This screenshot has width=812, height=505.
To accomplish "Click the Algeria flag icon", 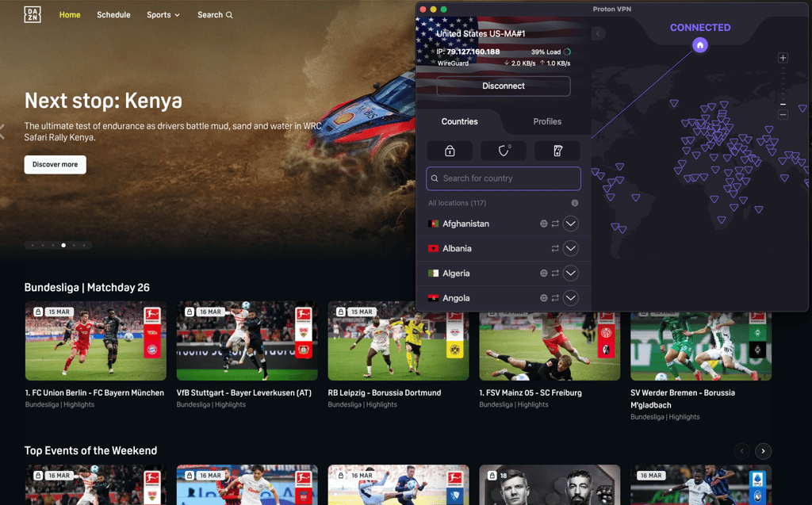I will click(x=434, y=273).
